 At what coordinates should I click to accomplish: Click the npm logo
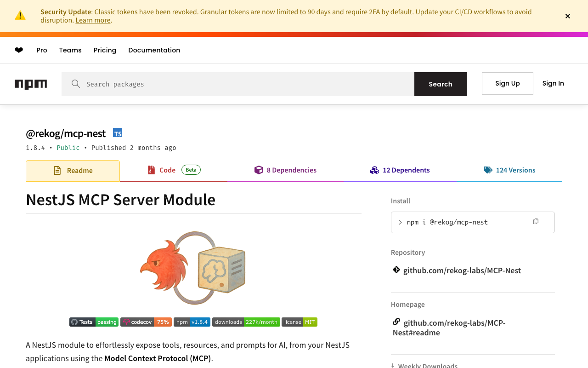click(31, 84)
